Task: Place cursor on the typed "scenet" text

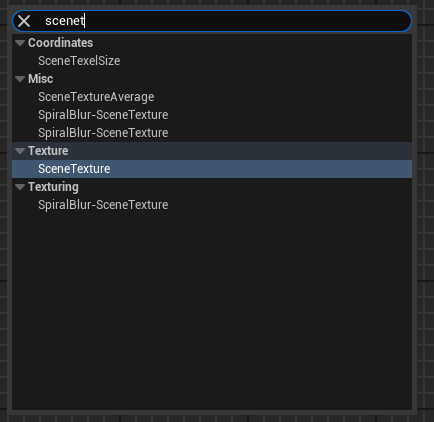Action: (65, 21)
